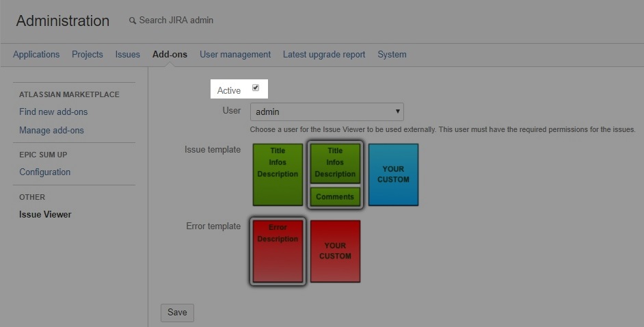Viewport: 644px width, 327px height.
Task: Toggle the Active checkbox
Action: 256,88
